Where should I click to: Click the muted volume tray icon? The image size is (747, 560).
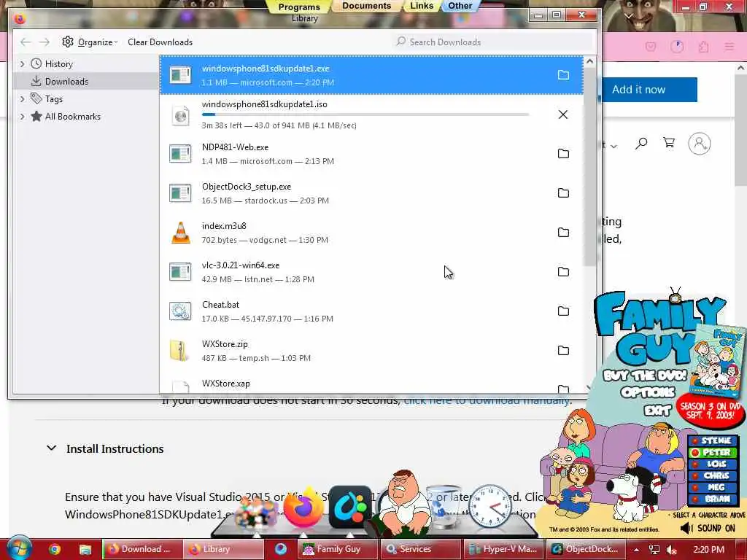(672, 550)
